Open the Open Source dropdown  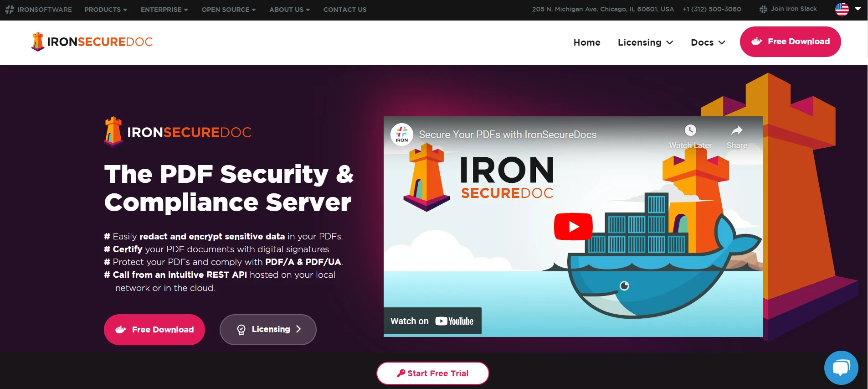[x=228, y=10]
